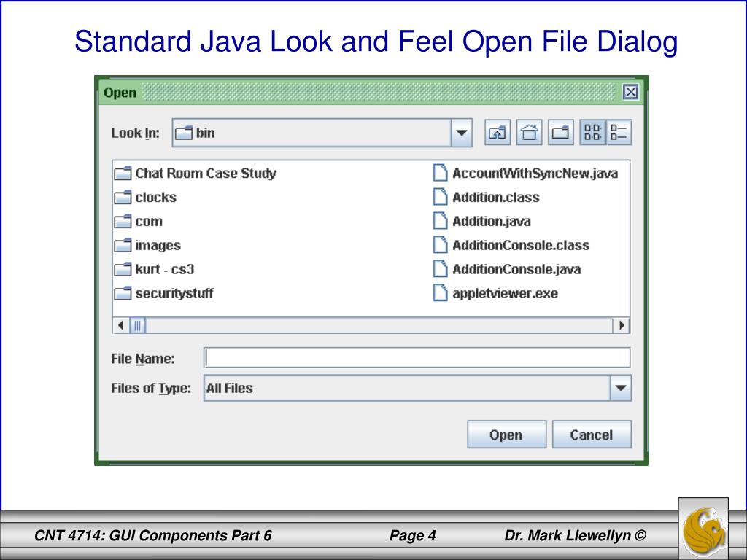Click the 'Files of Type:' label
Image resolution: width=747 pixels, height=560 pixels.
151,389
